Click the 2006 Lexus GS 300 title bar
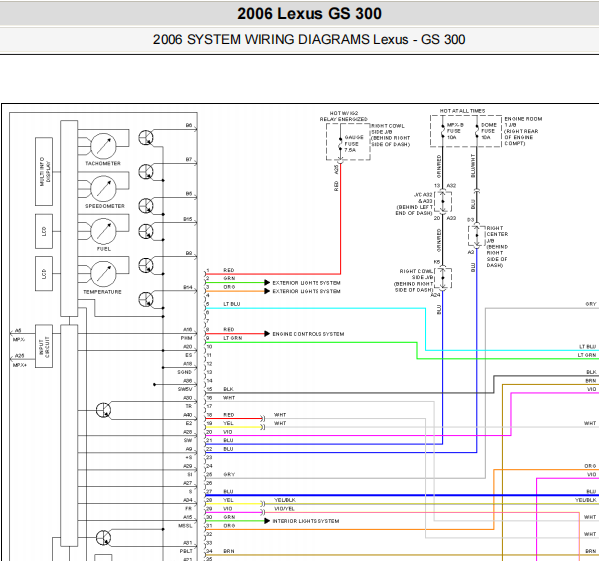 click(x=300, y=14)
